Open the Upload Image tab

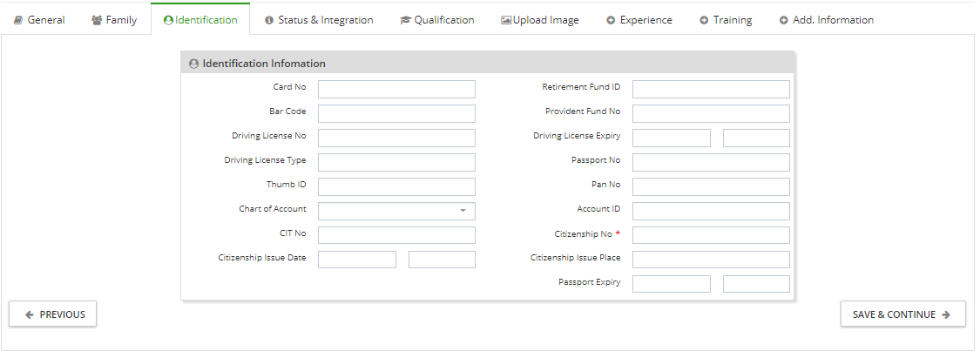click(x=540, y=20)
